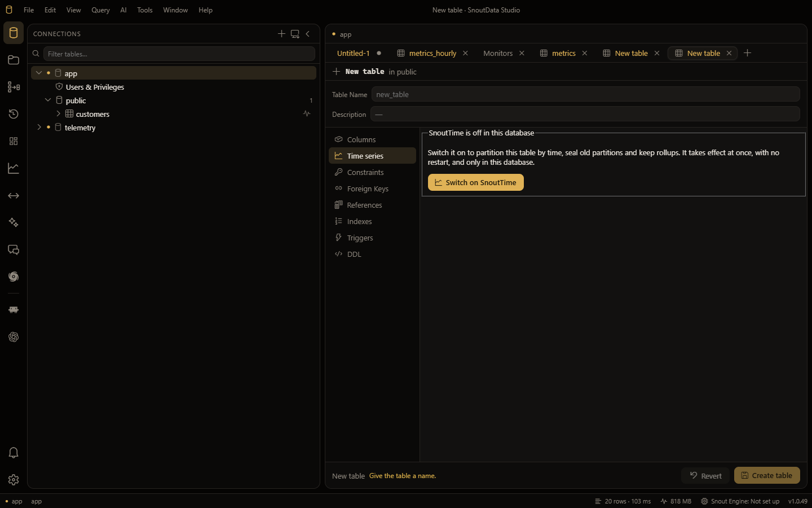Open the settings gear in sidebar
This screenshot has height=508, width=812.
click(x=14, y=480)
